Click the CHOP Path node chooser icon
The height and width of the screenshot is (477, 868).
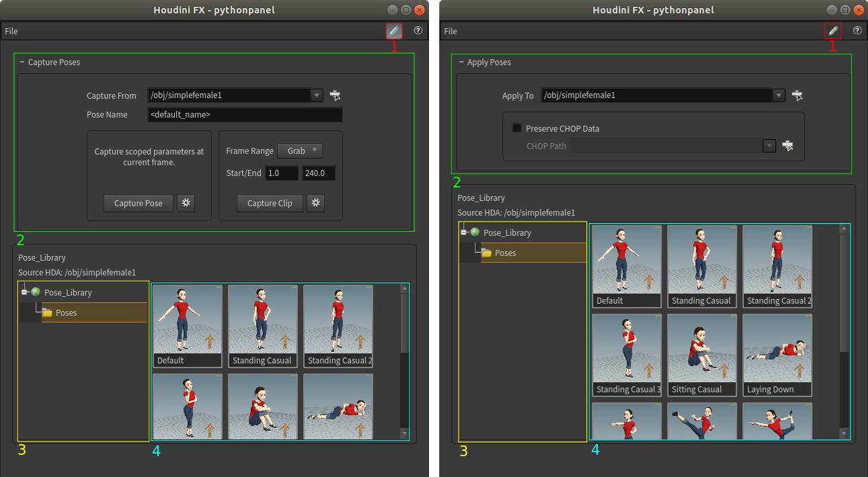789,146
